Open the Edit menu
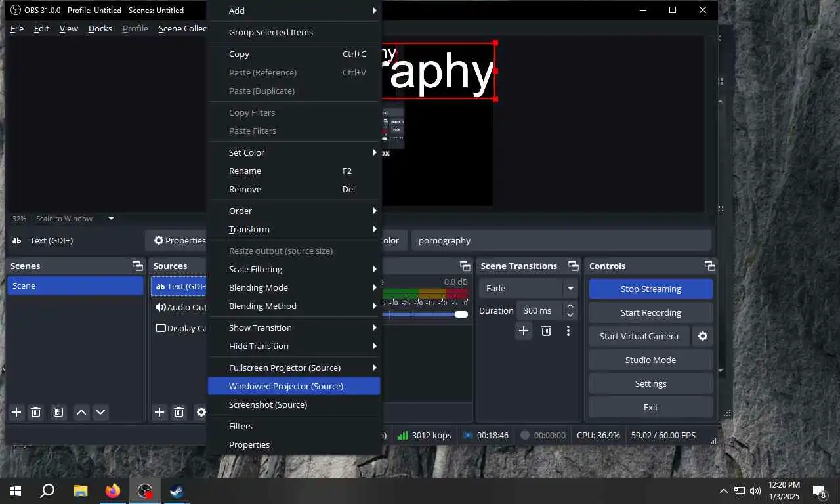The width and height of the screenshot is (840, 504). tap(41, 28)
